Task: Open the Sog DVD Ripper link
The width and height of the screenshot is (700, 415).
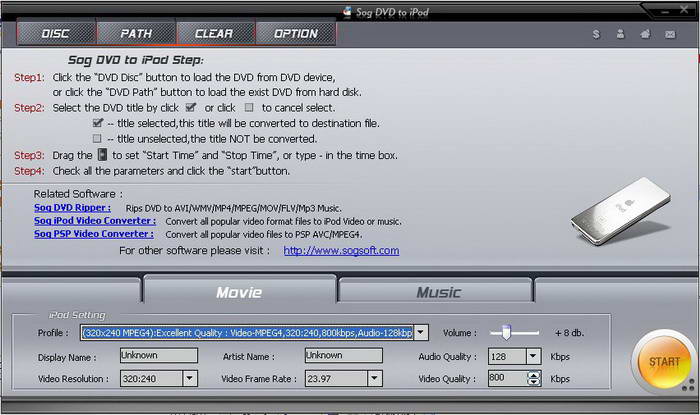Action: click(72, 208)
